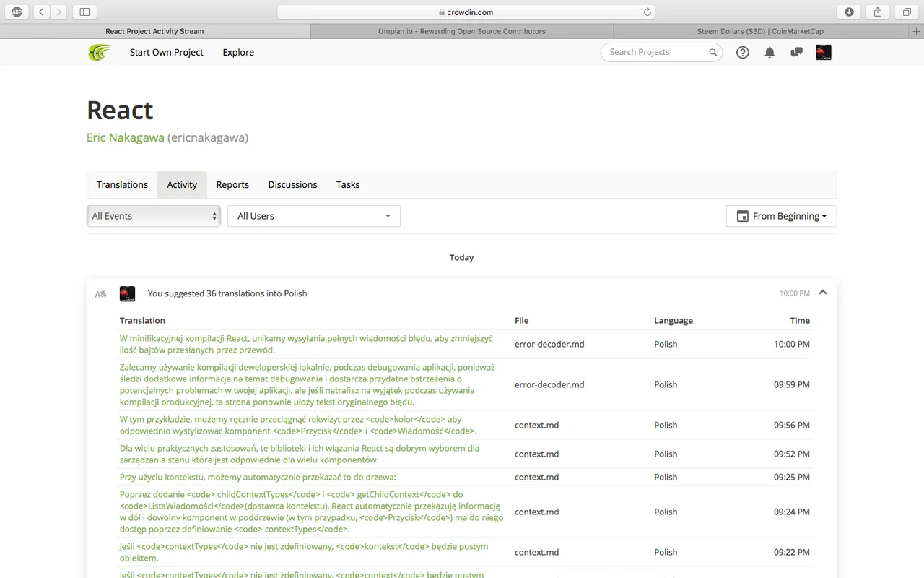This screenshot has height=578, width=924.
Task: Show all tabs overview icon
Action: coord(907,12)
